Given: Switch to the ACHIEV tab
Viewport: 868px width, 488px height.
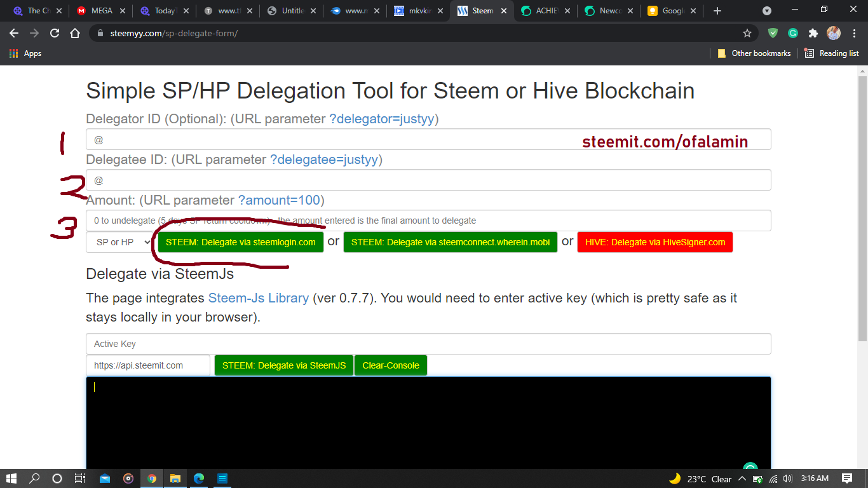Looking at the screenshot, I should (545, 11).
